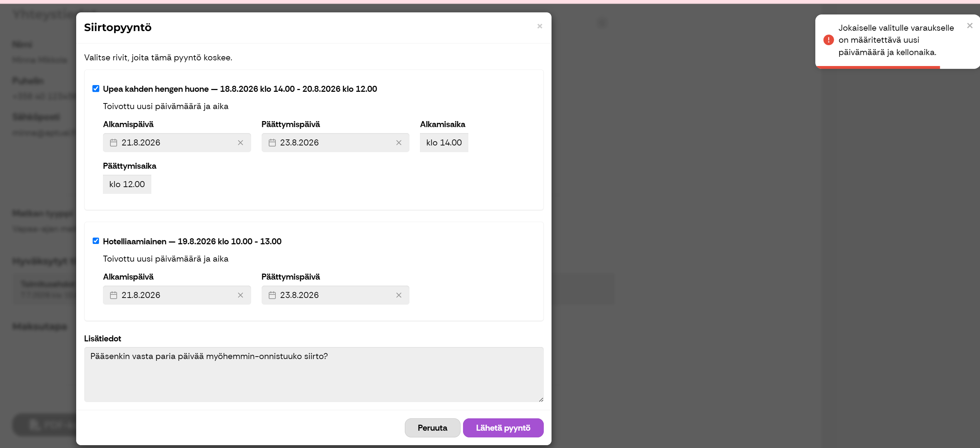Clear the Hotelliaamiainen Alkamispäivä date
The width and height of the screenshot is (980, 448).
[x=241, y=295]
